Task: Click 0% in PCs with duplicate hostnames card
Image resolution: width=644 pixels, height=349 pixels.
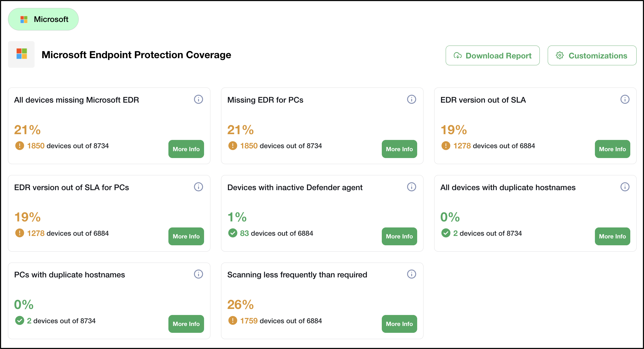Action: click(x=24, y=305)
